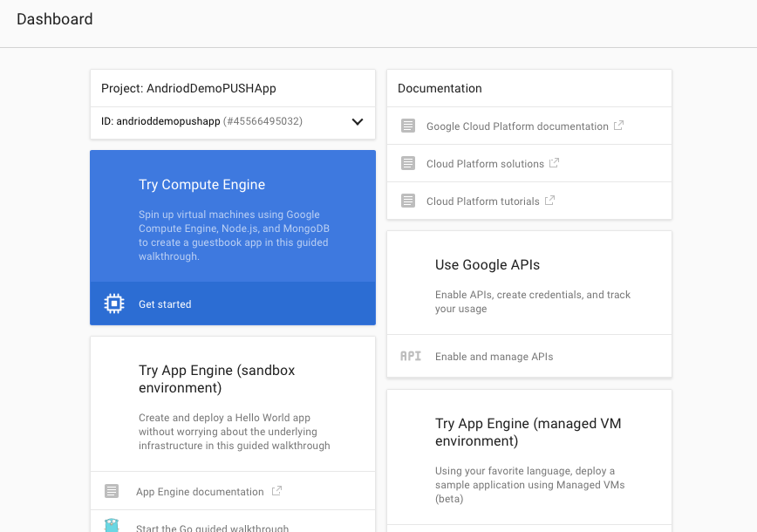Select the Try Compute Engine card heading
The height and width of the screenshot is (532, 757).
pyautogui.click(x=201, y=185)
